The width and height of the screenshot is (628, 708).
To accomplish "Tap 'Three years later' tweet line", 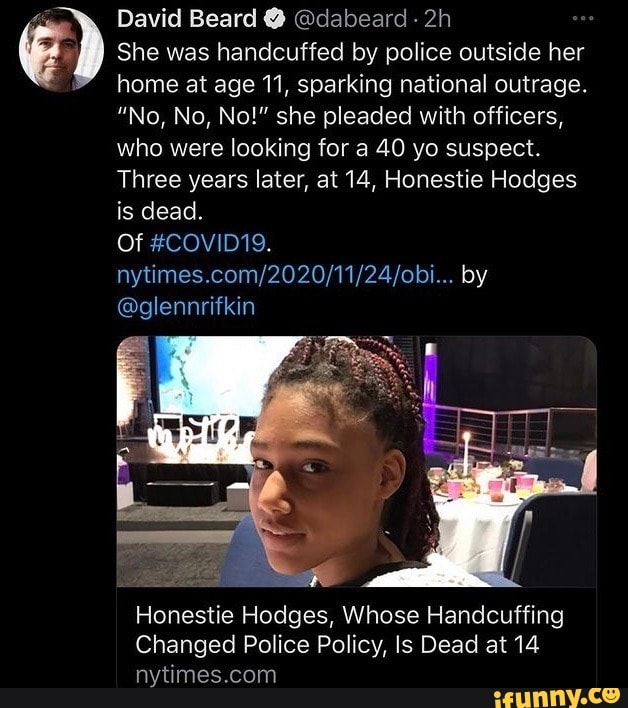I will coord(347,179).
